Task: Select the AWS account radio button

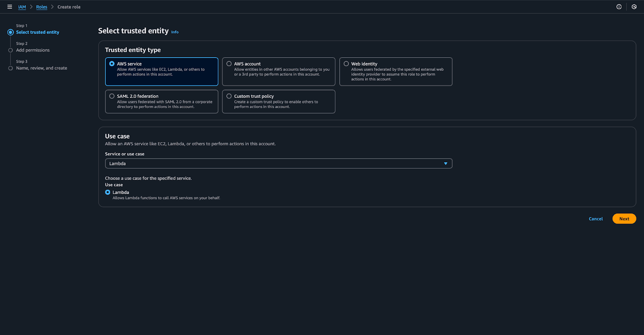Action: (229, 64)
